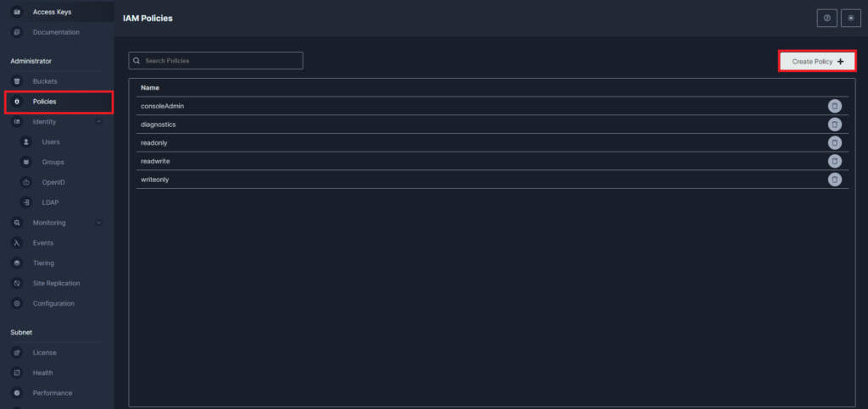
Task: Click the trash icon for diagnostics policy
Action: coord(834,124)
